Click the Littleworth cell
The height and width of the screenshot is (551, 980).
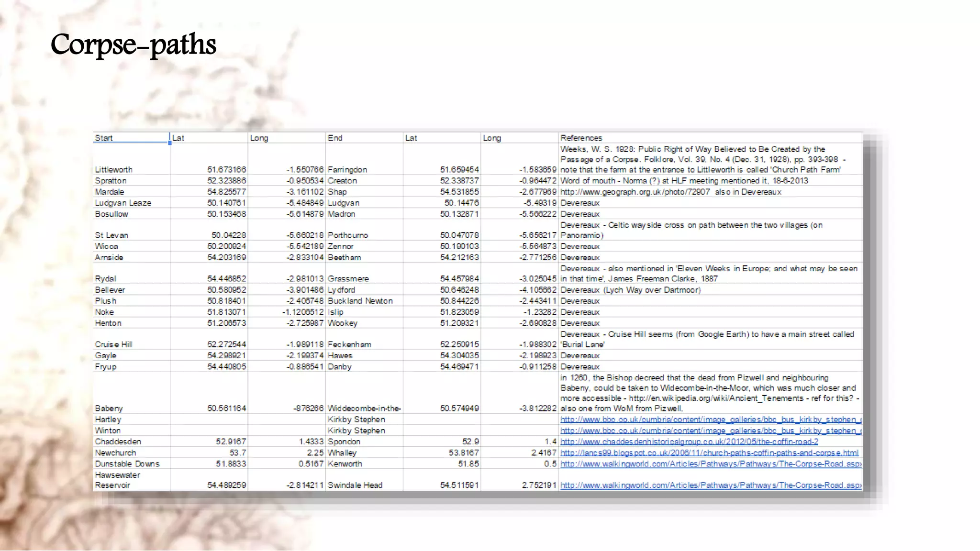tap(114, 170)
